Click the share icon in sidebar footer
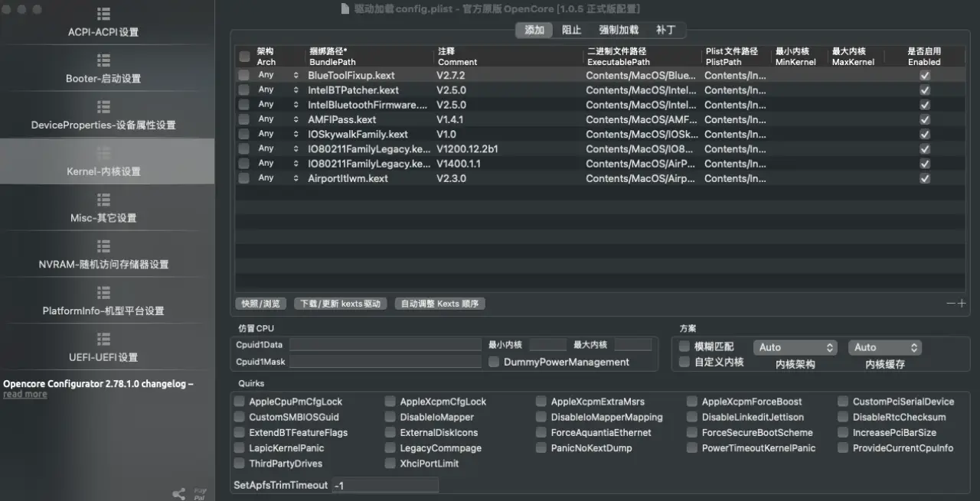The width and height of the screenshot is (980, 501). (178, 494)
